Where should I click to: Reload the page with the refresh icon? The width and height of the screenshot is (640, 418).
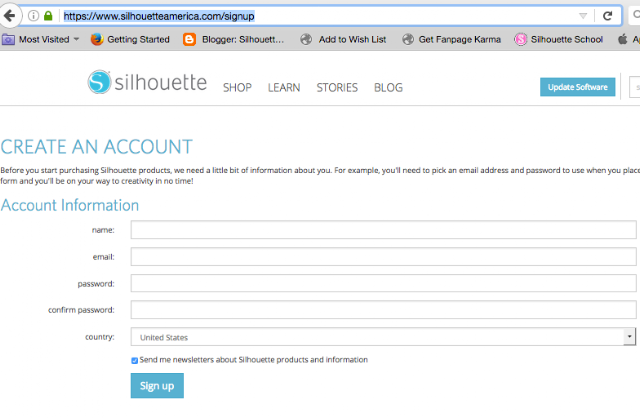pyautogui.click(x=607, y=16)
